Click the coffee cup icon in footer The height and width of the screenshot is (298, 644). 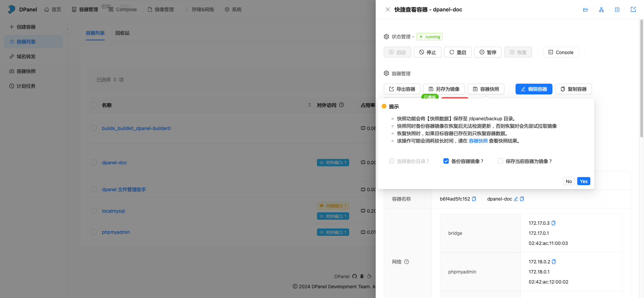coord(369,276)
